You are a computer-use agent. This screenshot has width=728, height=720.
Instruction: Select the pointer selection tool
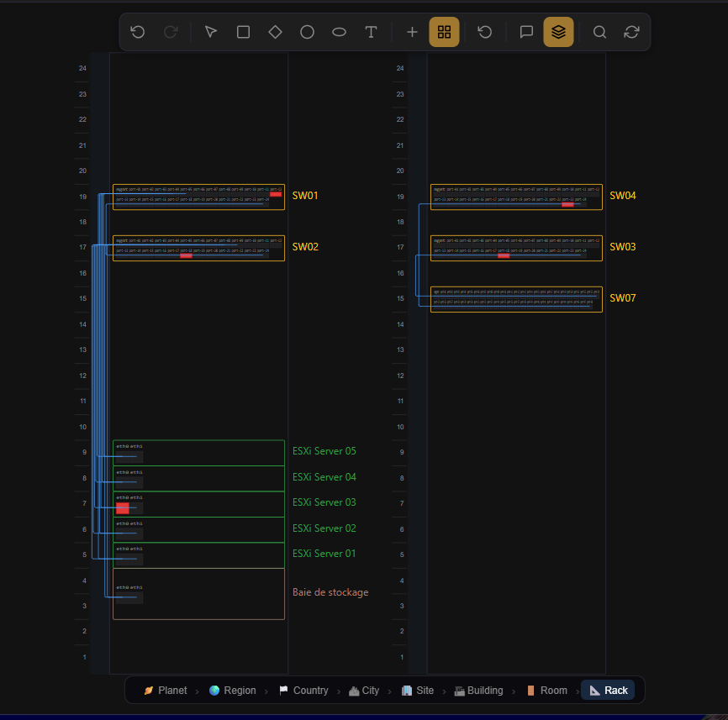[x=211, y=32]
